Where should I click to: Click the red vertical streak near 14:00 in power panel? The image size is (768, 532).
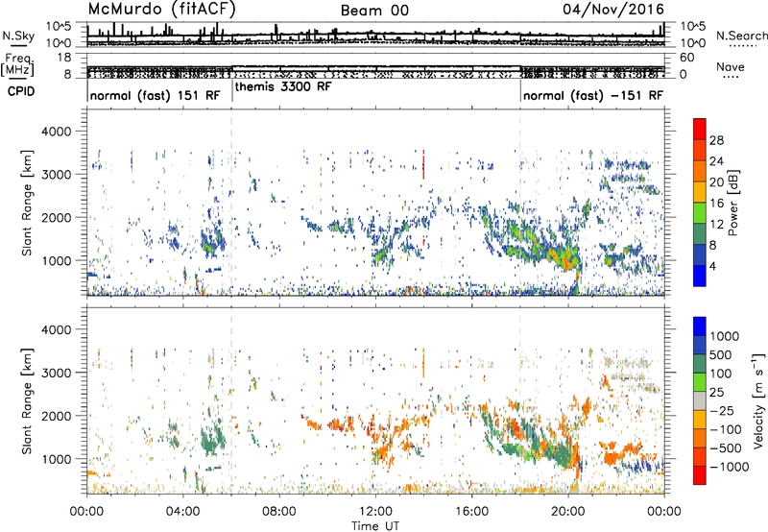(423, 164)
